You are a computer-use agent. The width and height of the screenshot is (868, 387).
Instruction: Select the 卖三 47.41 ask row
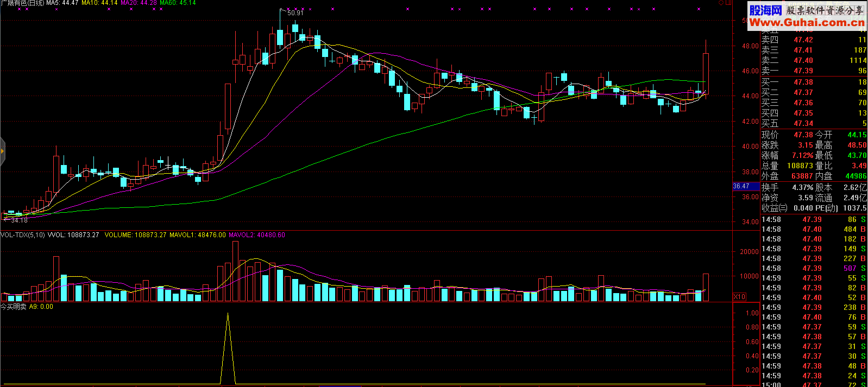[x=814, y=50]
